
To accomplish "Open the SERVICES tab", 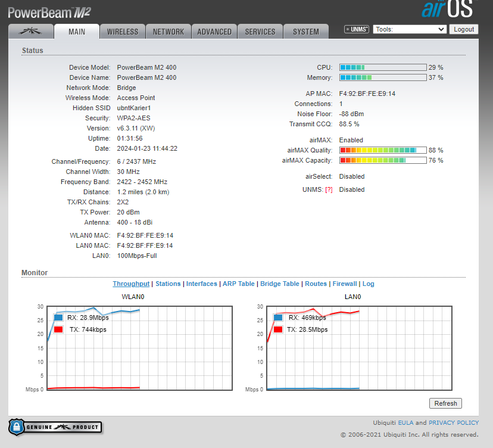I will [x=260, y=32].
